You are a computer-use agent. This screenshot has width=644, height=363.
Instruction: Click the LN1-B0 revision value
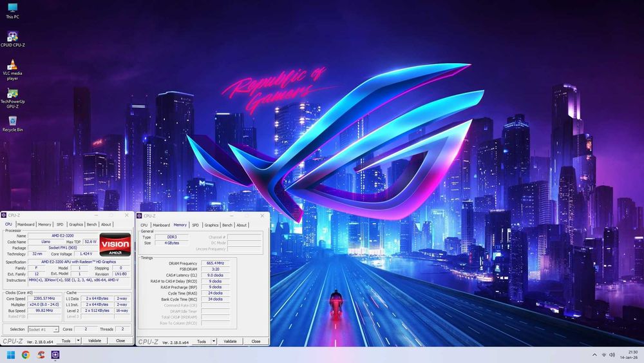pos(121,274)
